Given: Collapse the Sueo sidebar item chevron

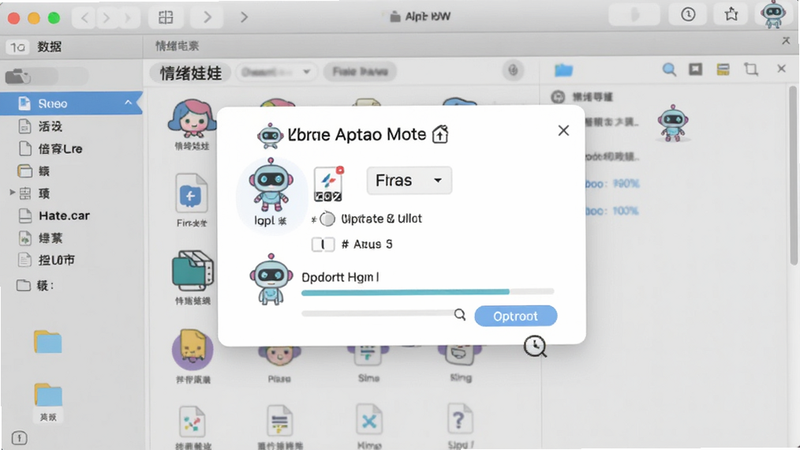Looking at the screenshot, I should coord(128,103).
